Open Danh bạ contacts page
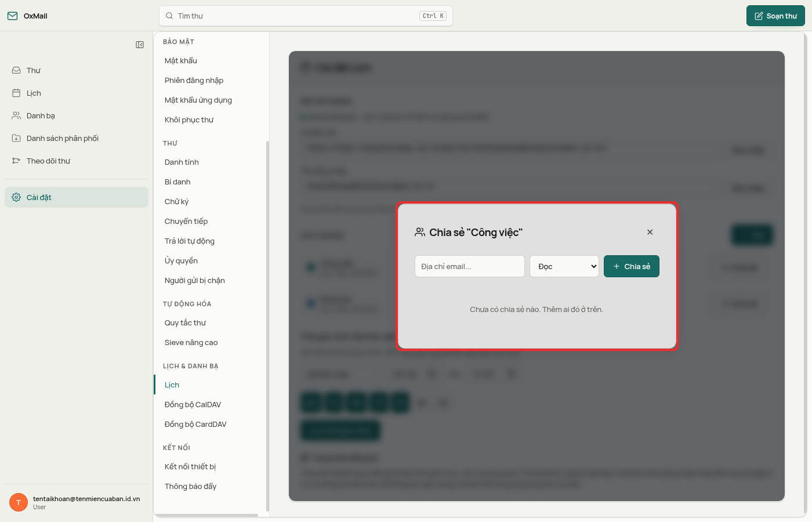Image resolution: width=812 pixels, height=522 pixels. (77, 115)
